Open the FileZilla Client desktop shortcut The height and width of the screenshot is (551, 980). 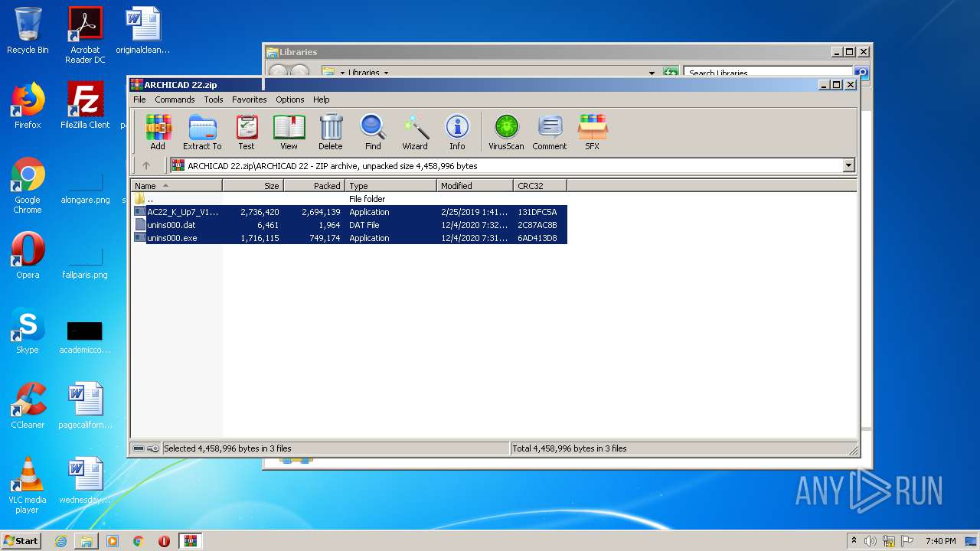[x=85, y=105]
